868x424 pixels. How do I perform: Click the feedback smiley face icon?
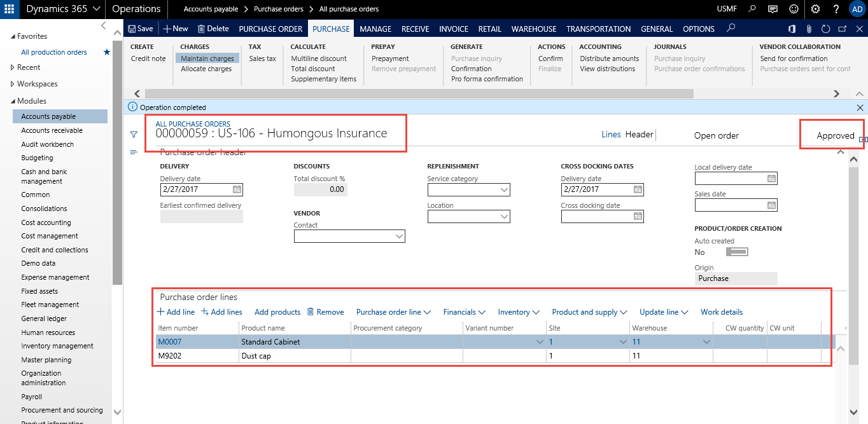coord(794,9)
